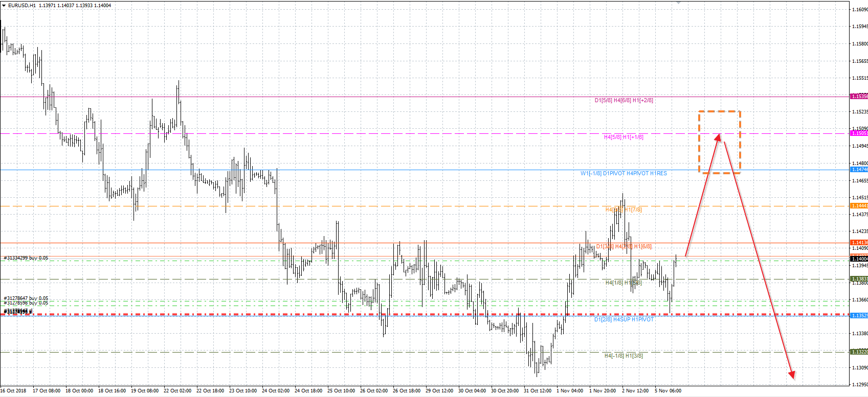868x397 pixels.
Task: Open the dropdown arrow beside EURUSD,H1
Action: coord(4,5)
